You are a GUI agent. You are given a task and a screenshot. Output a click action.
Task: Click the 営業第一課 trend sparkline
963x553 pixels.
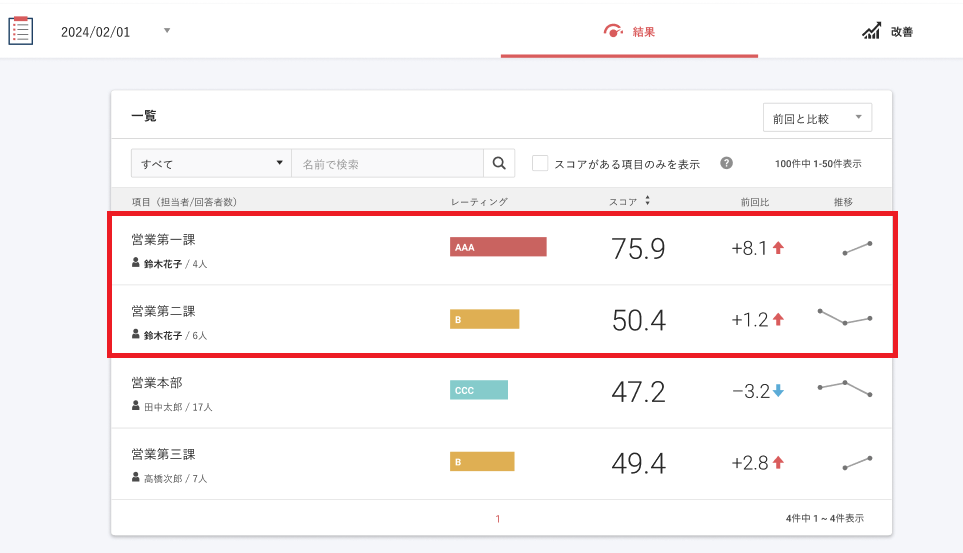(857, 248)
